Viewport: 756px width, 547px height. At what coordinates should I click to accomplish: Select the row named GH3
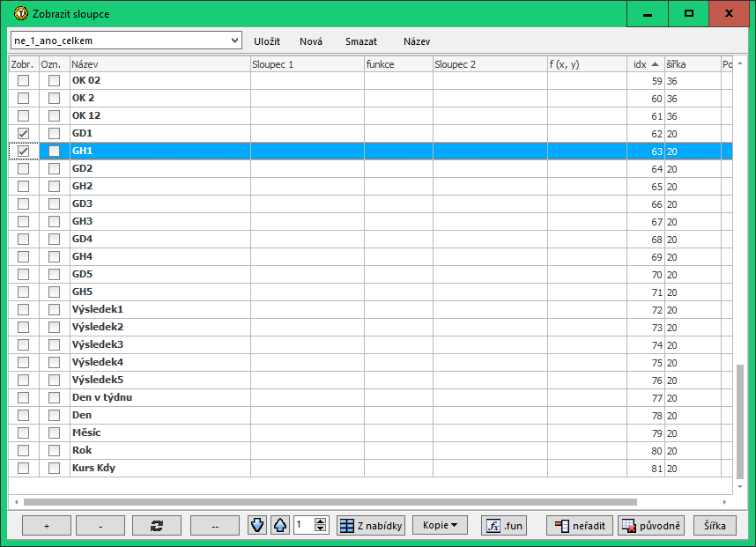(x=370, y=221)
